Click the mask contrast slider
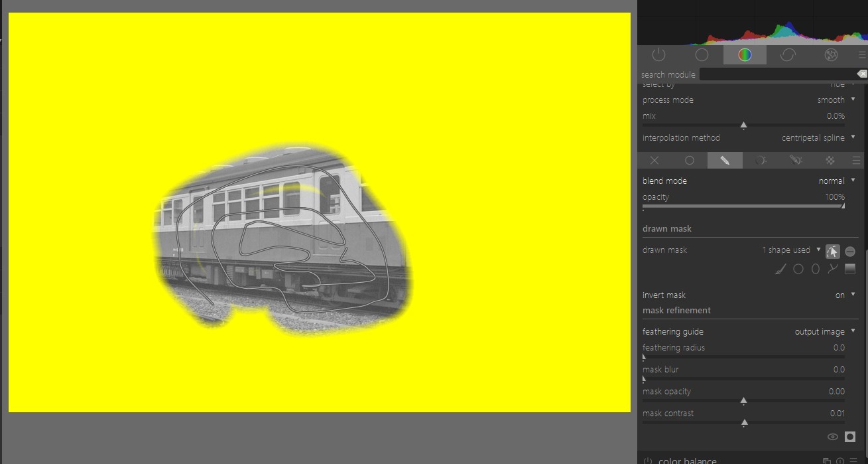Screen dimensions: 868x464 [x=743, y=423]
